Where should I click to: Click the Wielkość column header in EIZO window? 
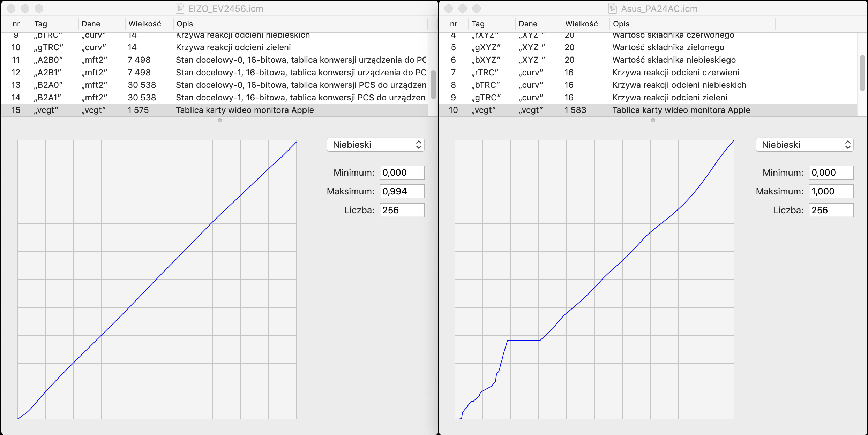click(x=144, y=24)
